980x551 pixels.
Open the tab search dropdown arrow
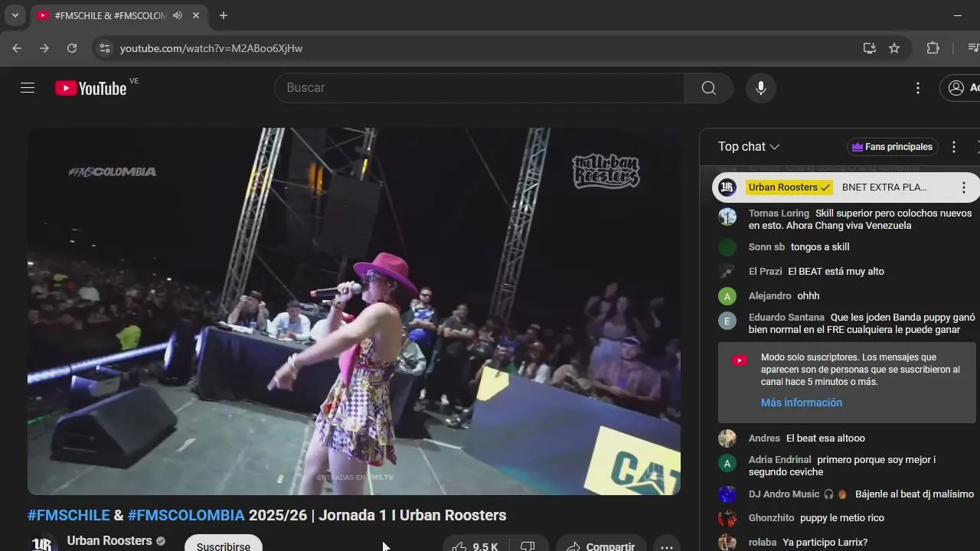[15, 15]
